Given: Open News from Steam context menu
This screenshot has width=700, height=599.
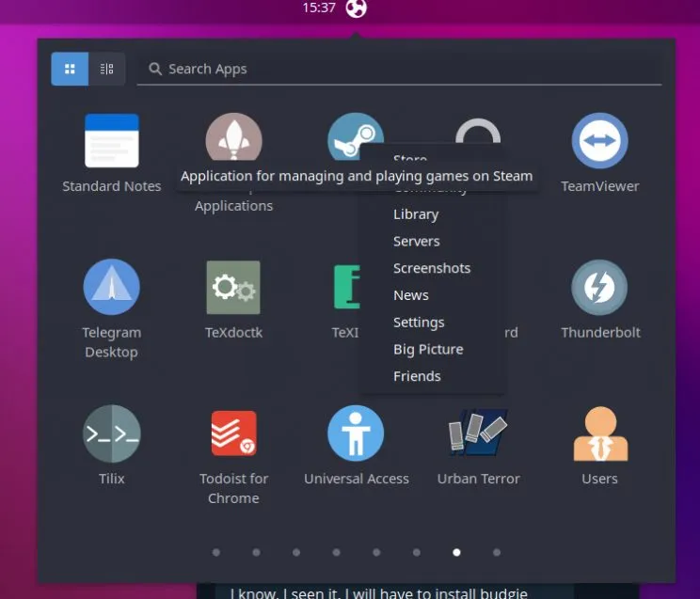Looking at the screenshot, I should 411,295.
